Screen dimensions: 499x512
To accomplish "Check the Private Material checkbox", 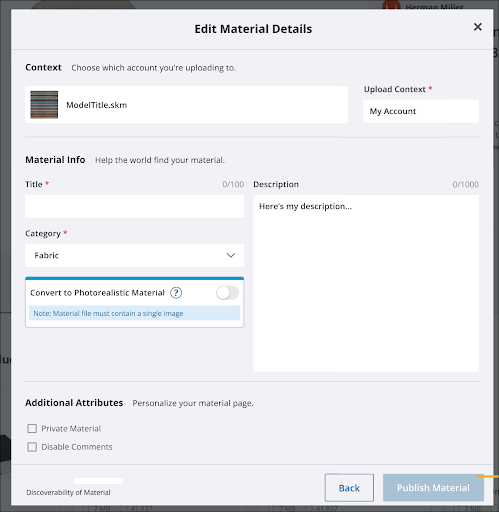I will coord(32,428).
